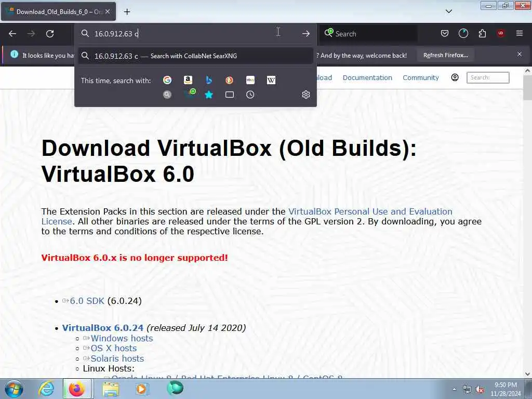Search bookmarks using the star icon
Image resolution: width=532 pixels, height=399 pixels.
pyautogui.click(x=209, y=95)
